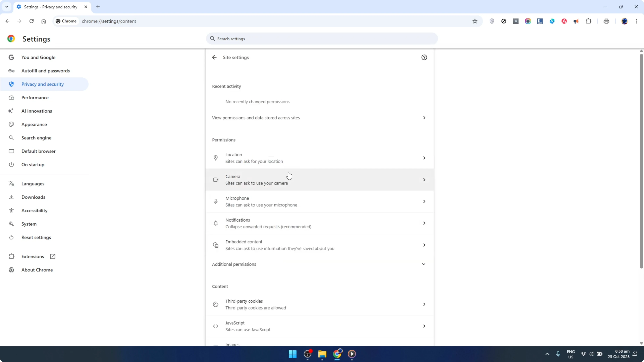Open Performance settings
Viewport: 644px width, 362px height.
click(x=44, y=98)
